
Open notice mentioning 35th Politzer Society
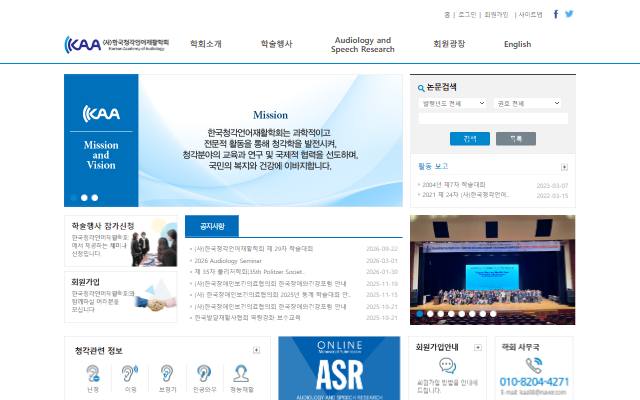[249, 272]
